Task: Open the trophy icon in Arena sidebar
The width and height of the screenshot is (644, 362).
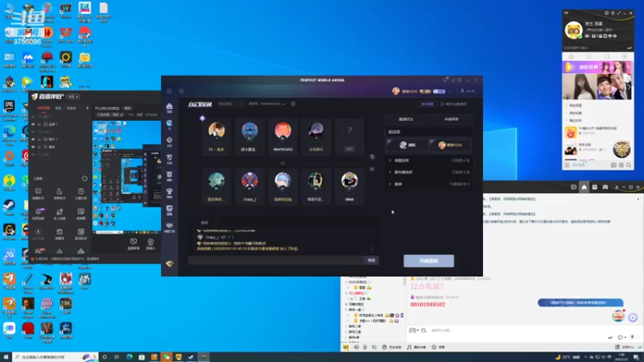Action: pos(169,191)
